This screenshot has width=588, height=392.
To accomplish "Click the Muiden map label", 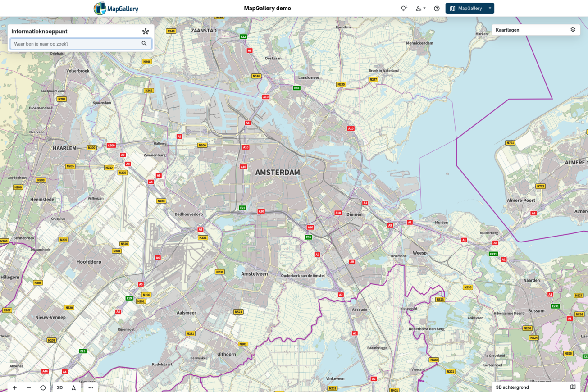I will [441, 223].
